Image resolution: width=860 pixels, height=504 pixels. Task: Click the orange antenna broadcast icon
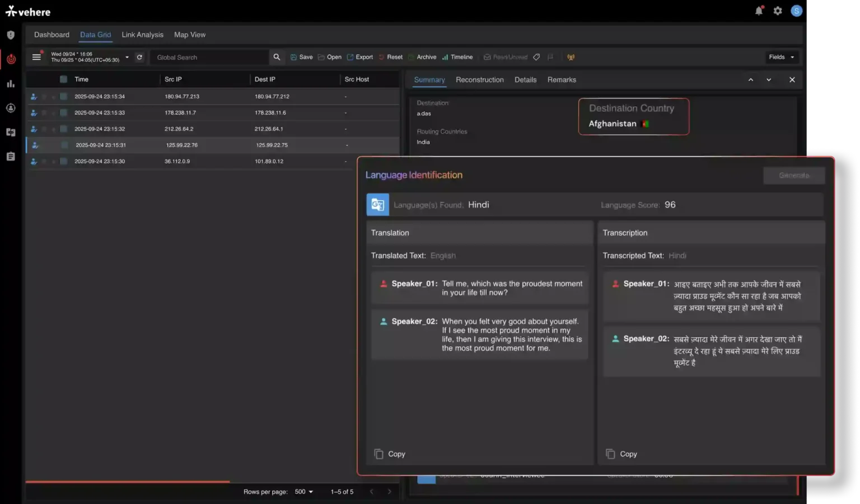(571, 57)
